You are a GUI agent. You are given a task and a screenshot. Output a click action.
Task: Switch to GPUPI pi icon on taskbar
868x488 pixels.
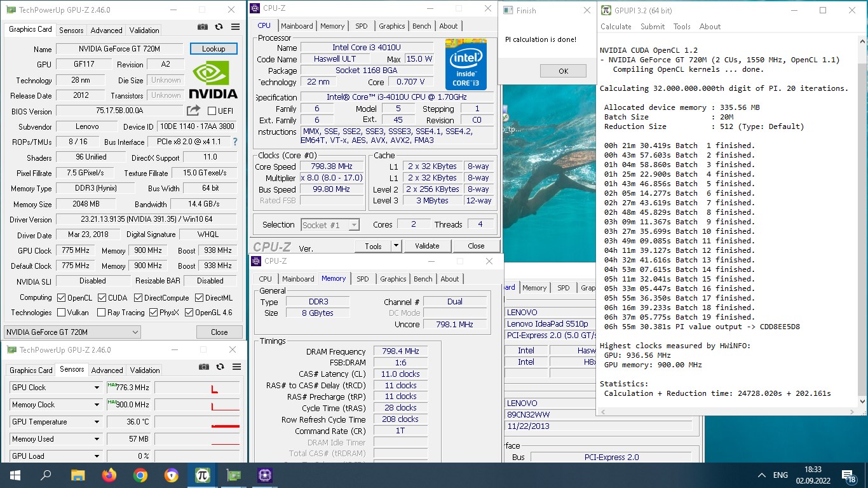pos(203,475)
